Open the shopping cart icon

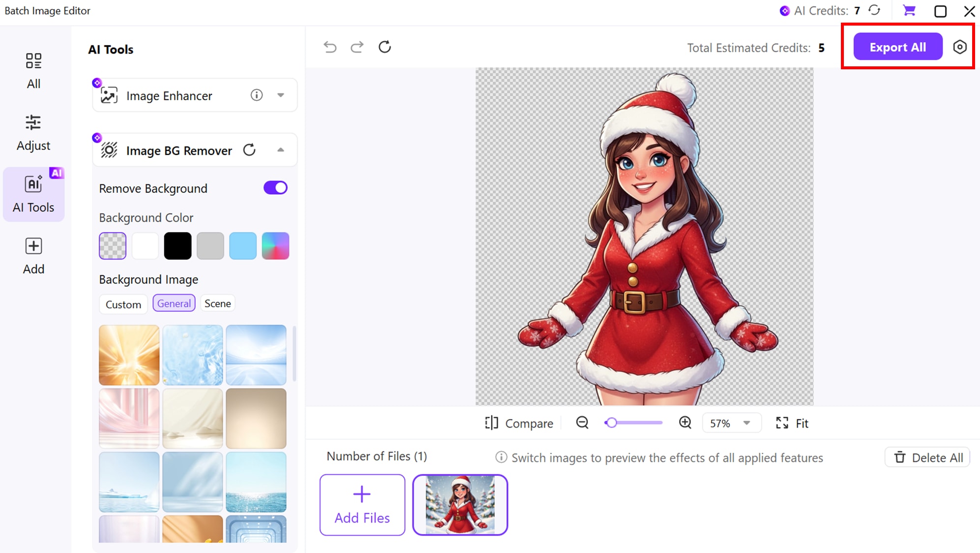click(909, 10)
